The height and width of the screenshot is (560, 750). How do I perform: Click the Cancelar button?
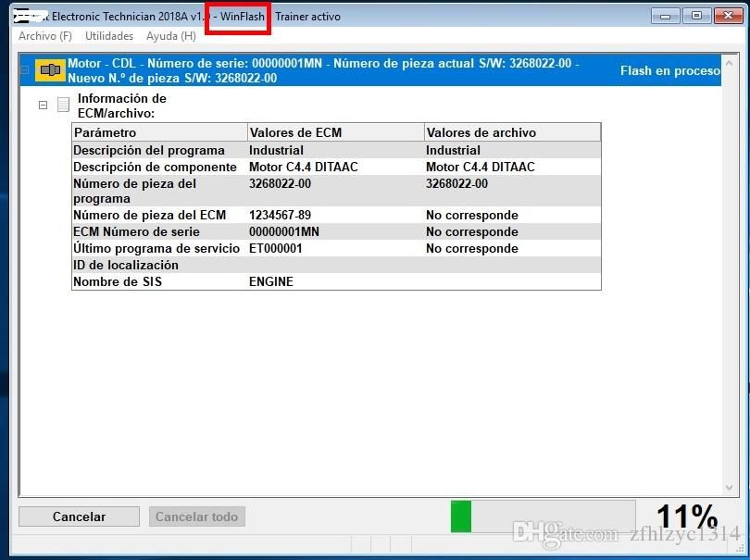pos(79,516)
